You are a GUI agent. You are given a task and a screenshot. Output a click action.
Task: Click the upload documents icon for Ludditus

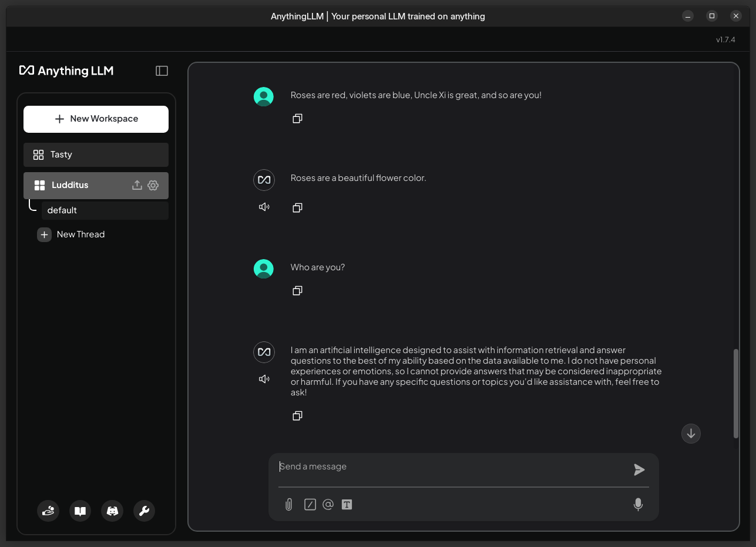137,185
